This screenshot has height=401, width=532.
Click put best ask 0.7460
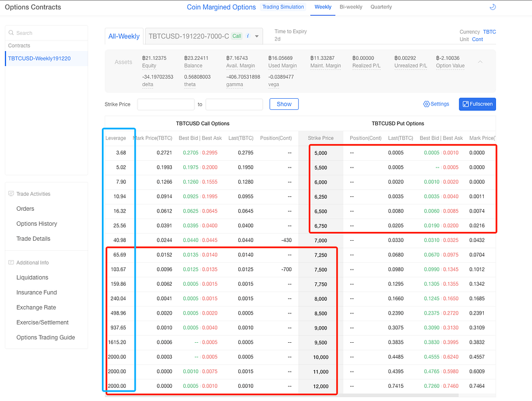(451, 385)
